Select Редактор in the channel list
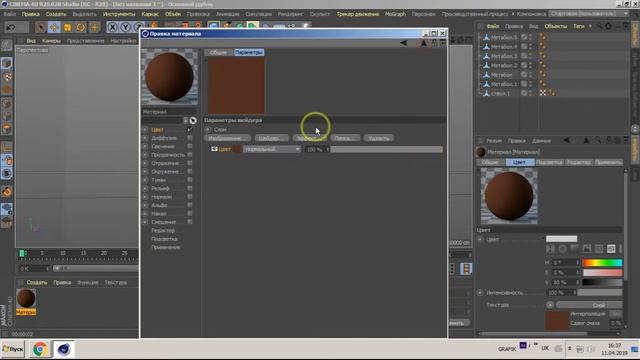This screenshot has width=640, height=360. point(163,231)
